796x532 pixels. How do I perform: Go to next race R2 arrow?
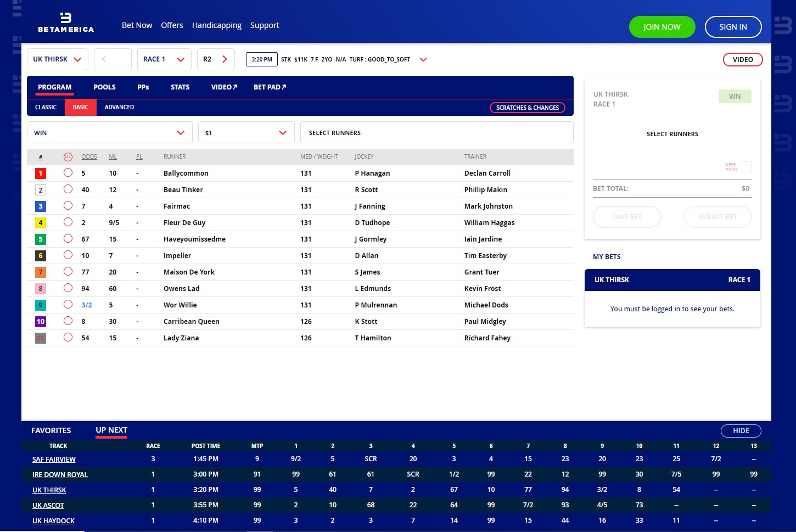pyautogui.click(x=216, y=59)
